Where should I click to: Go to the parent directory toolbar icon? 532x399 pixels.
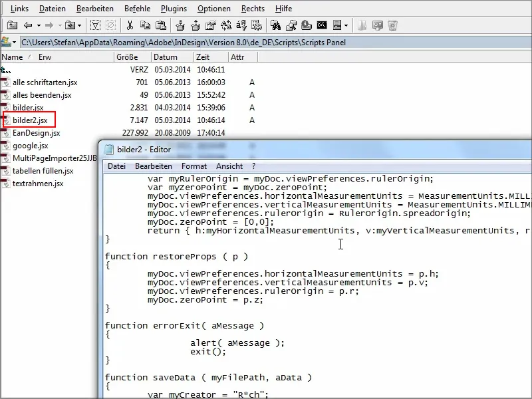pyautogui.click(x=12, y=25)
